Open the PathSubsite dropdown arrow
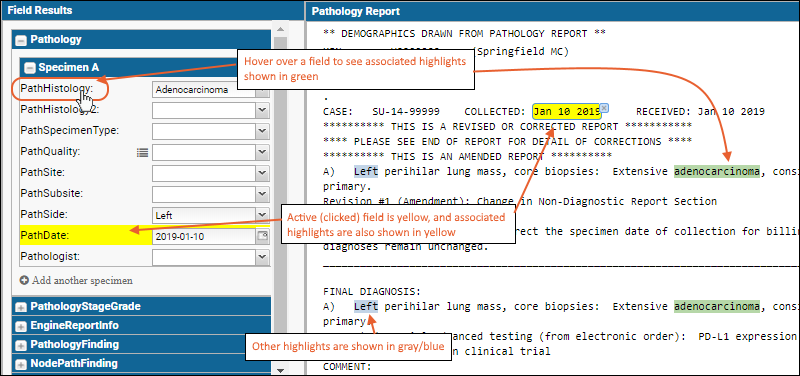The height and width of the screenshot is (376, 800). [262, 194]
